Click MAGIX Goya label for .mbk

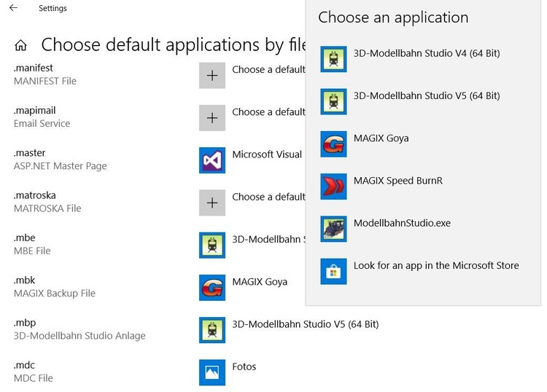(x=260, y=282)
